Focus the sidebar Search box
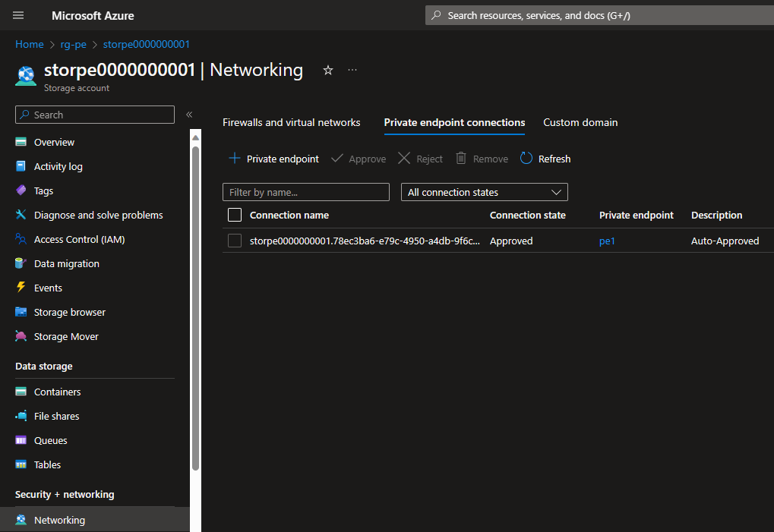 click(95, 115)
